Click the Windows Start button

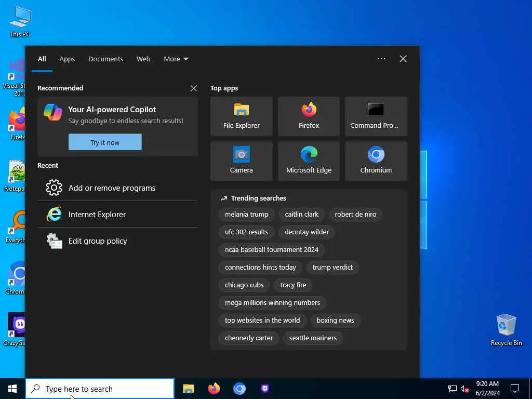[12, 389]
